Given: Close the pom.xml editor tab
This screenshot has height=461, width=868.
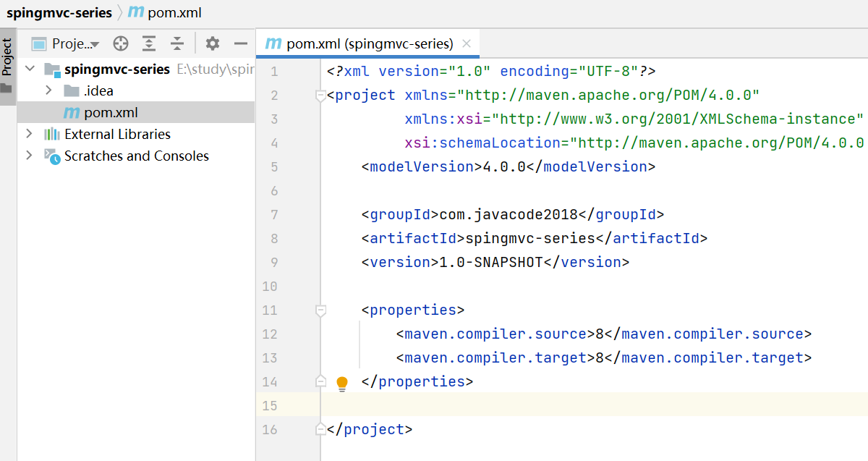Looking at the screenshot, I should pyautogui.click(x=467, y=43).
